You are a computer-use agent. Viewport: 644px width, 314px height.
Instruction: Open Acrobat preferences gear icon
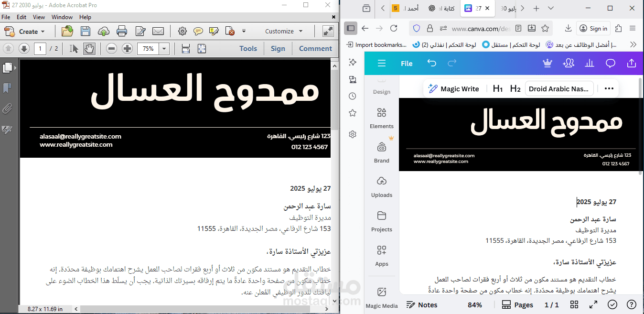(x=182, y=32)
